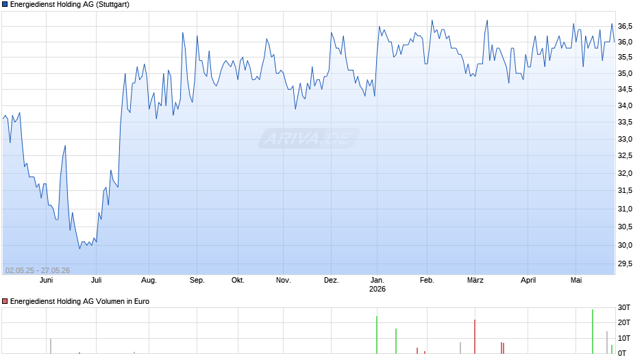
Task: Click the 35,0 price axis value
Action: click(x=625, y=74)
